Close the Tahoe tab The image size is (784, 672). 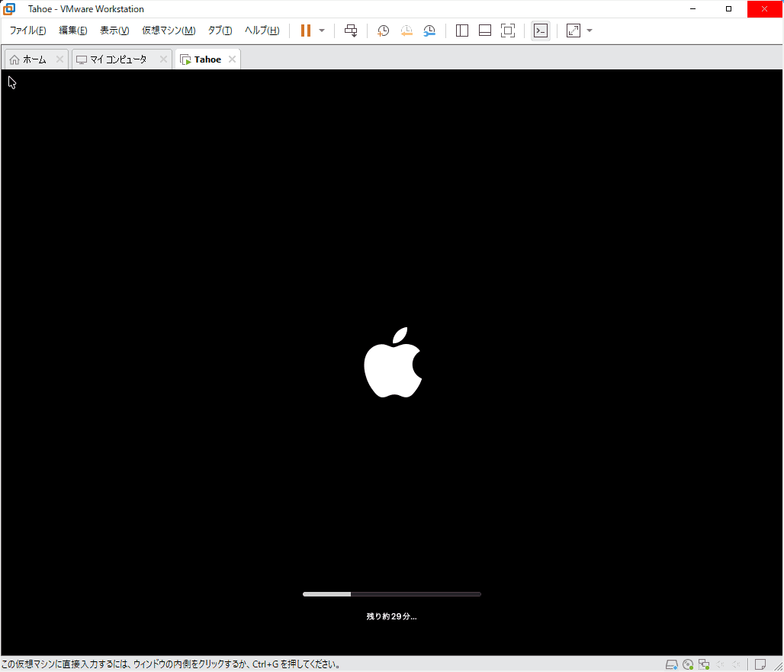pos(232,59)
